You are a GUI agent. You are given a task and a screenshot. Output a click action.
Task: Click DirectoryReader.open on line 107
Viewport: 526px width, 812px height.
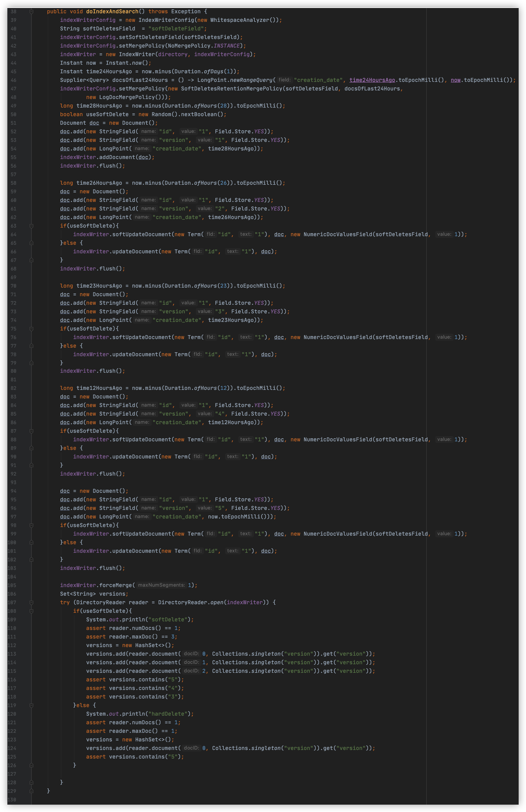pyautogui.click(x=191, y=602)
